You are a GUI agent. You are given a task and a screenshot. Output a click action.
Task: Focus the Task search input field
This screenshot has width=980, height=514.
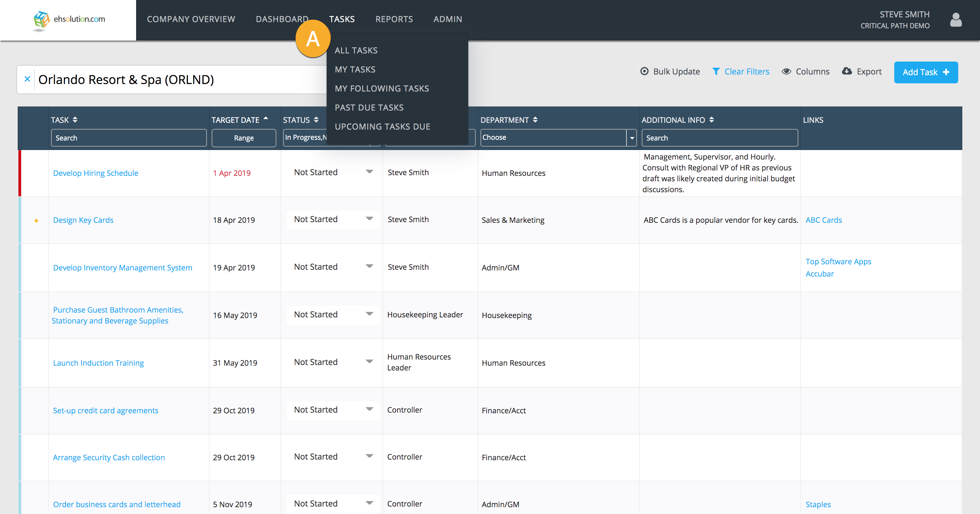point(129,138)
